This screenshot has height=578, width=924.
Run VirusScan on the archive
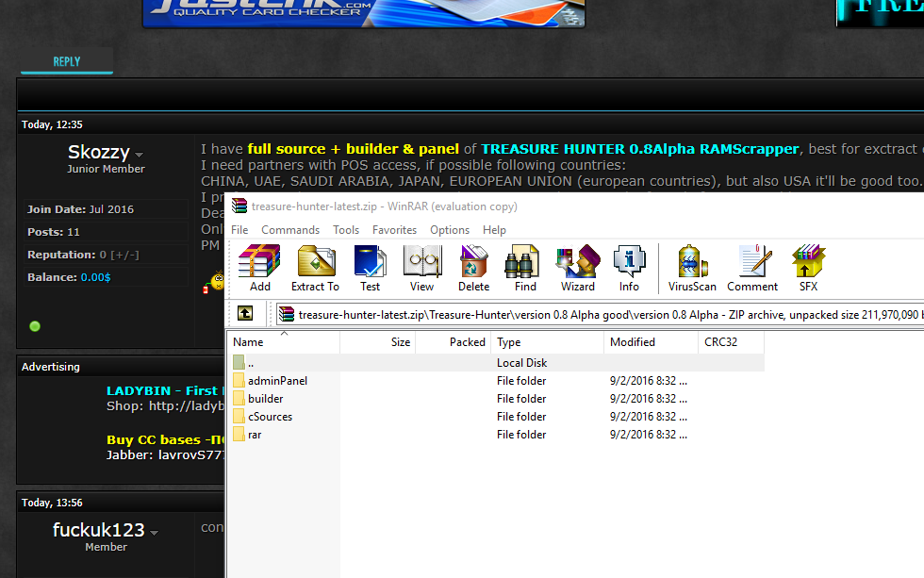[692, 268]
